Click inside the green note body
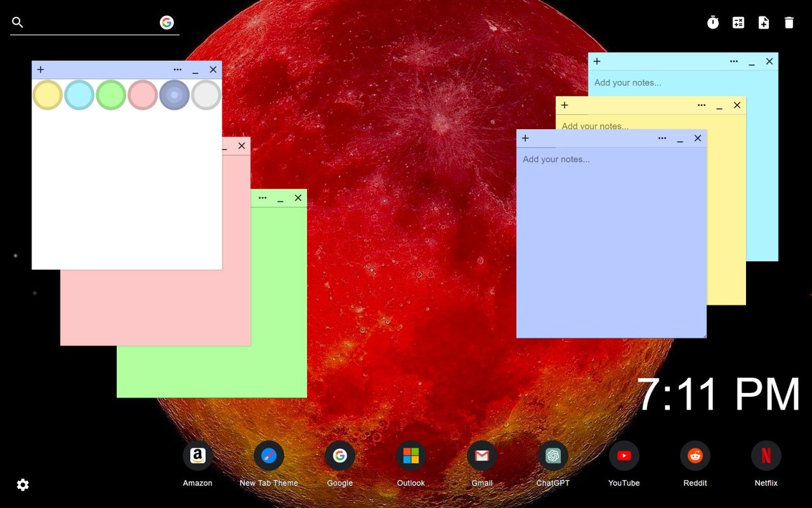Image resolution: width=812 pixels, height=508 pixels. click(x=278, y=302)
